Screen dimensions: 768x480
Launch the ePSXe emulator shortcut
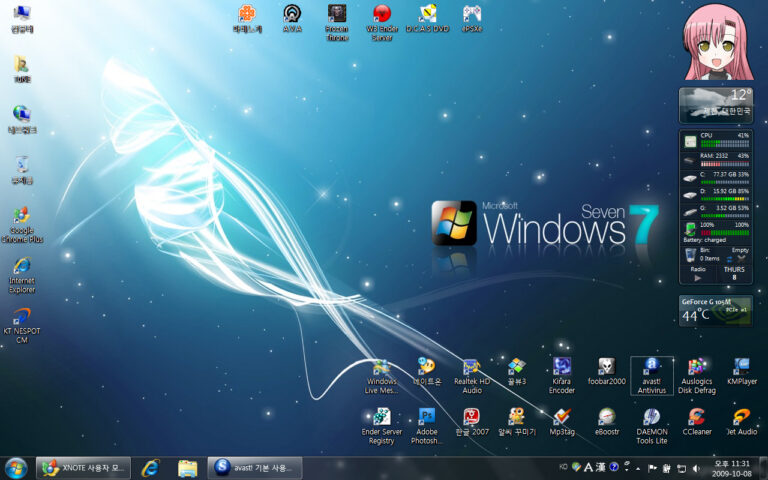click(472, 19)
